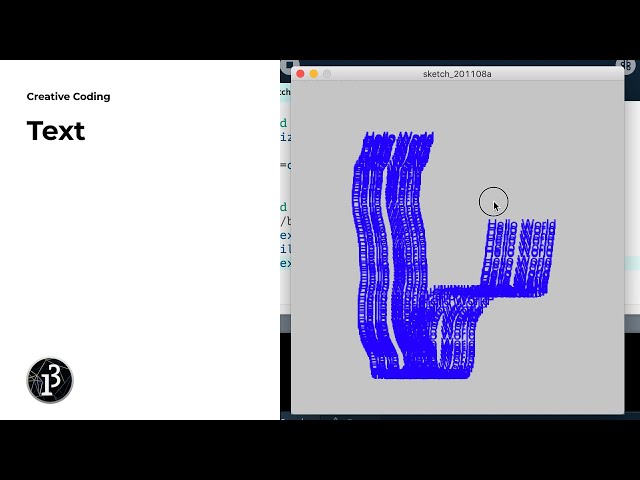Click the blue Hello World drawing canvas
The height and width of the screenshot is (480, 640).
(458, 247)
